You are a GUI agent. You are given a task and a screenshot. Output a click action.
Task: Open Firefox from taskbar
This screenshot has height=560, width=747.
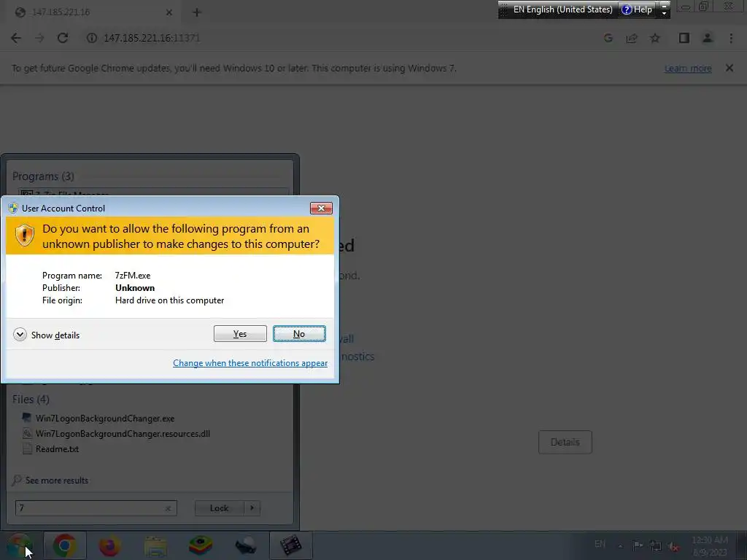pos(109,545)
